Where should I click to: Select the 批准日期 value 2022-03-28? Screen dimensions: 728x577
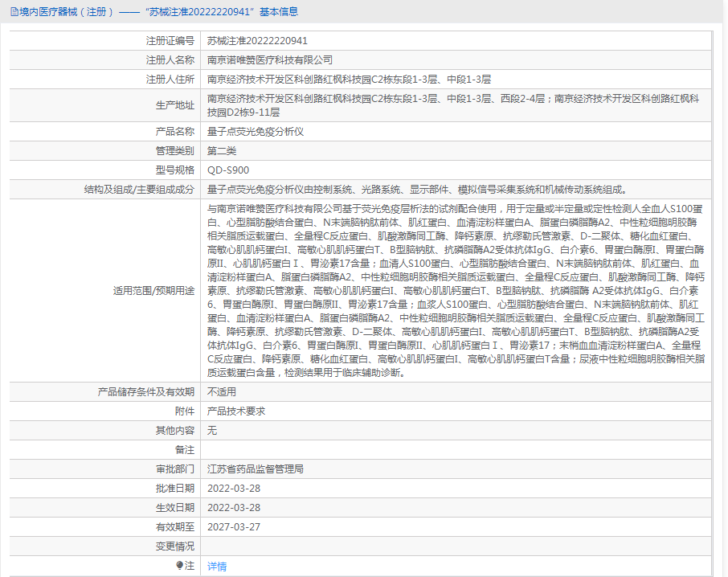click(x=234, y=489)
